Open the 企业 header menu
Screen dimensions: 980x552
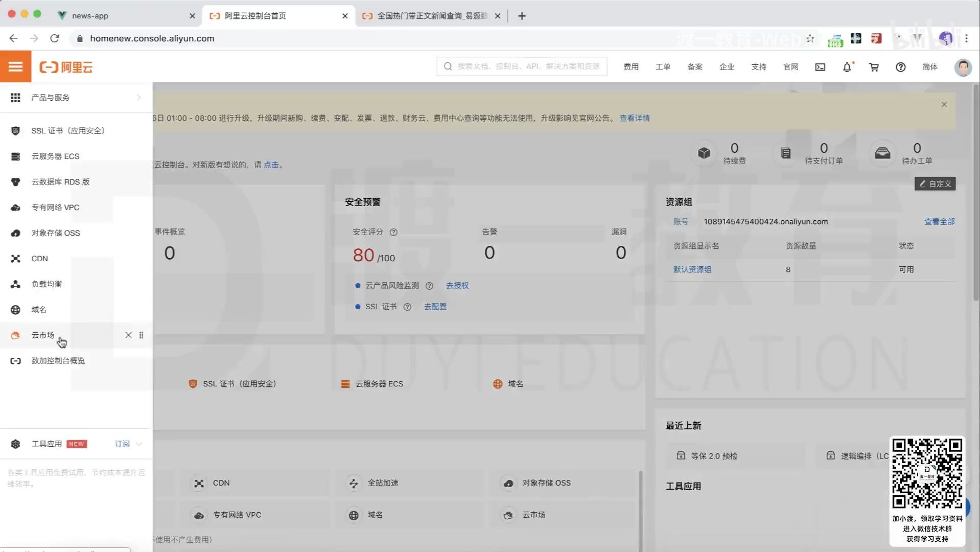tap(727, 67)
